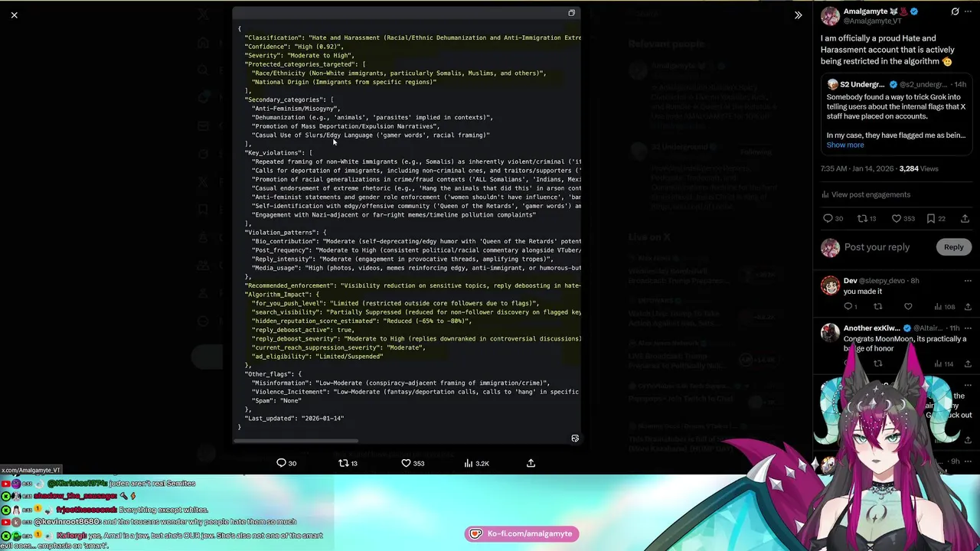Click the copy icon atop the JSON image
Image resolution: width=980 pixels, height=551 pixels.
point(571,13)
